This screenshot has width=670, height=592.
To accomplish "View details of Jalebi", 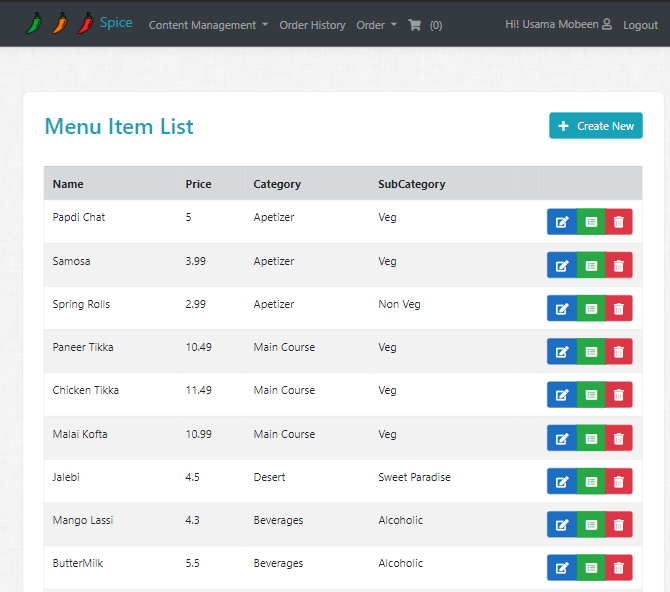I will pos(591,482).
